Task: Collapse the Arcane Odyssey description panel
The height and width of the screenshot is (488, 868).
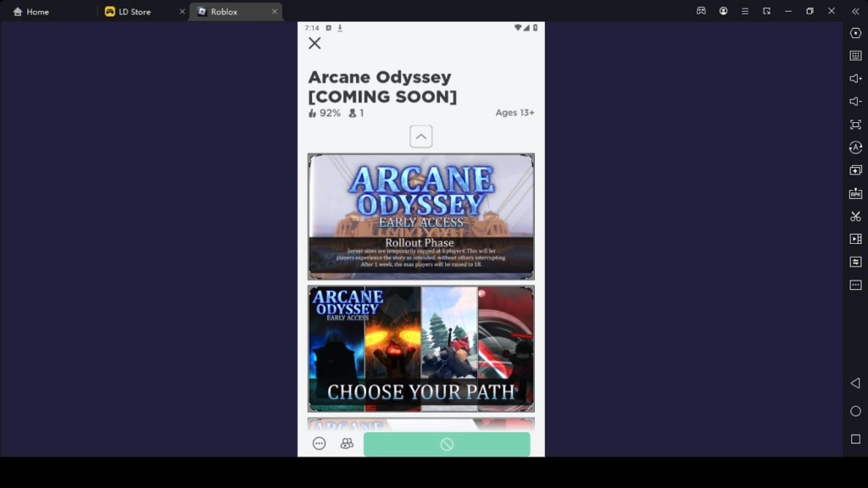Action: coord(421,136)
